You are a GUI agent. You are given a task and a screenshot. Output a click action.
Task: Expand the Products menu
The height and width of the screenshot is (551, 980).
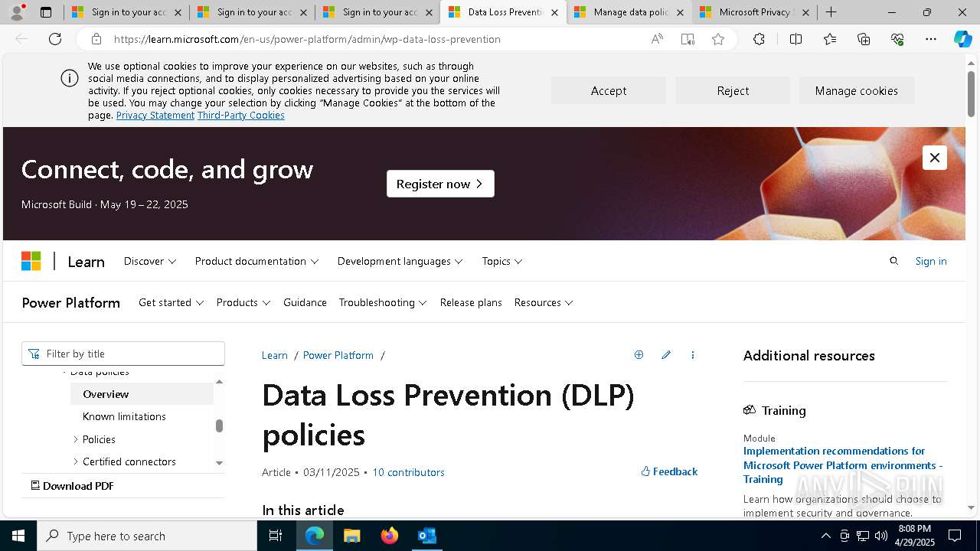coord(243,302)
